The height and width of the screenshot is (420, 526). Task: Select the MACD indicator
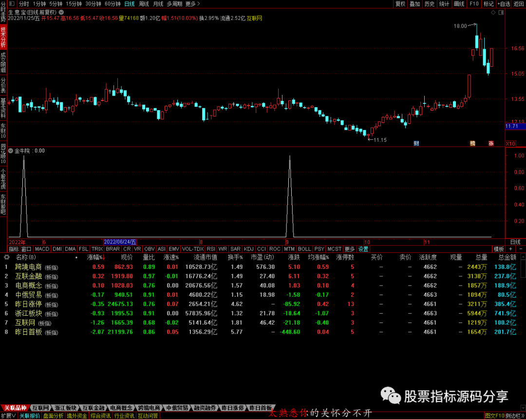[42, 249]
